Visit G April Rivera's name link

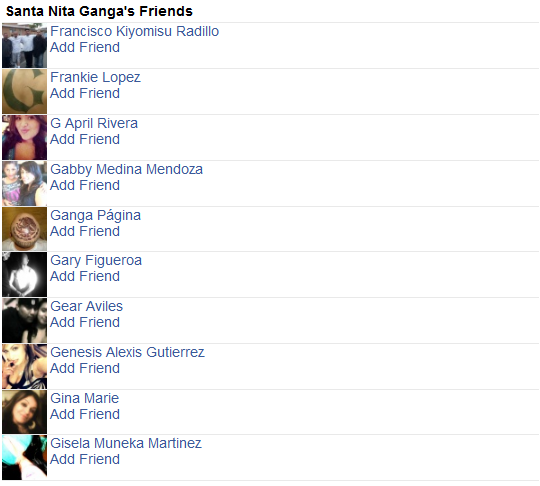(94, 123)
